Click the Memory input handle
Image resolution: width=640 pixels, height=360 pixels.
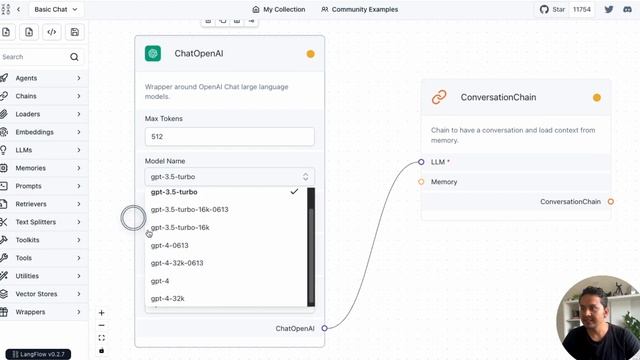pyautogui.click(x=421, y=182)
